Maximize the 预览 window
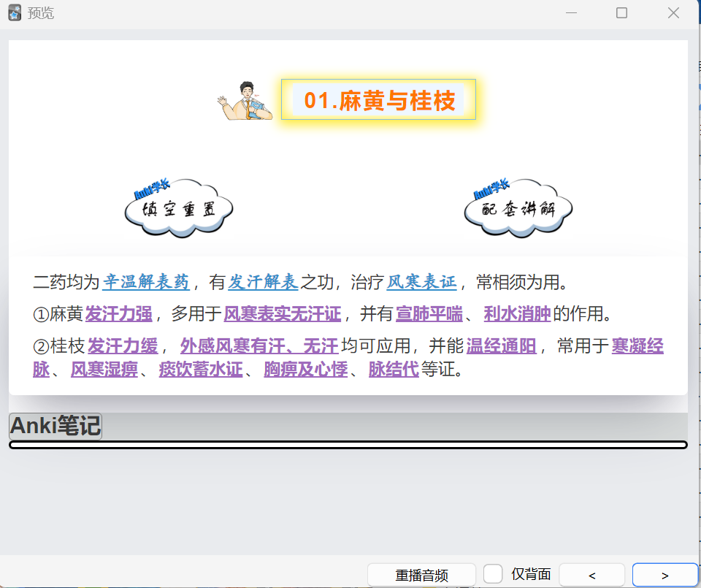This screenshot has width=701, height=588. (x=621, y=13)
